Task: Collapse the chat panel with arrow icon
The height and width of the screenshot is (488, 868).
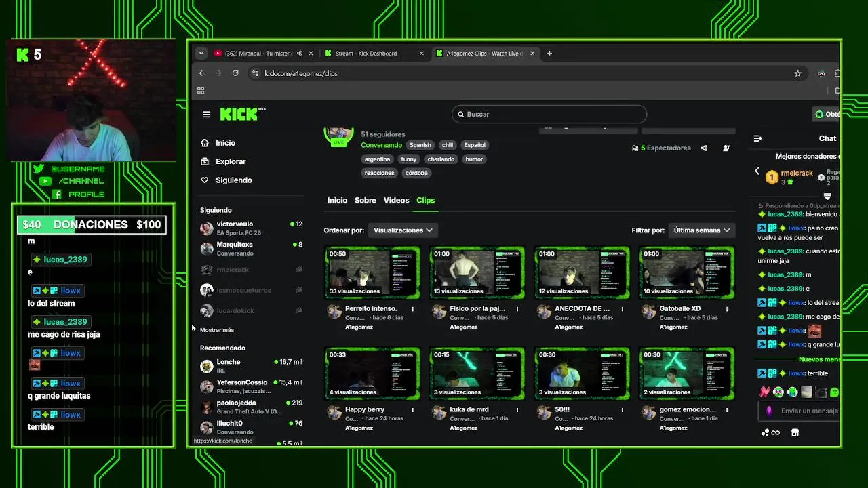Action: (757, 138)
